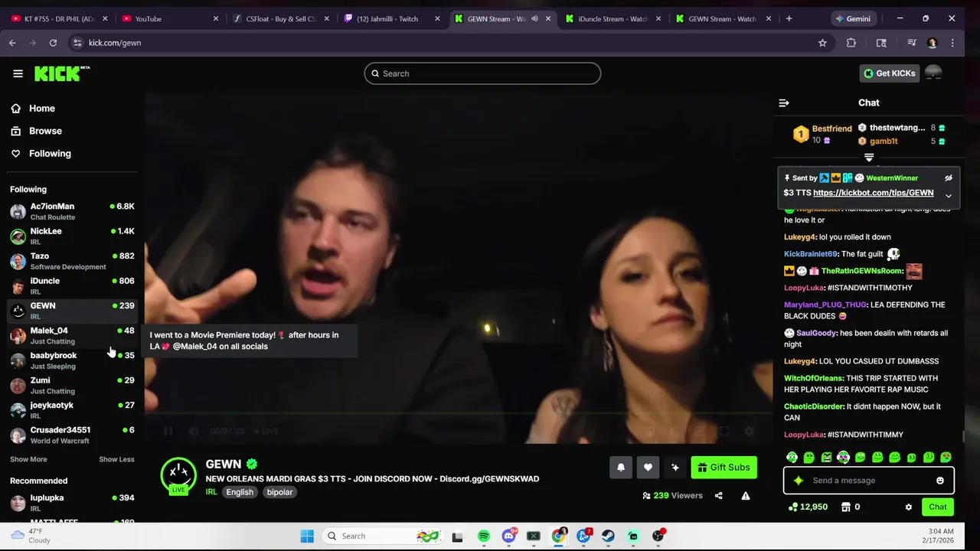
Task: Click the sparkle button beside Gift Subs
Action: (675, 468)
